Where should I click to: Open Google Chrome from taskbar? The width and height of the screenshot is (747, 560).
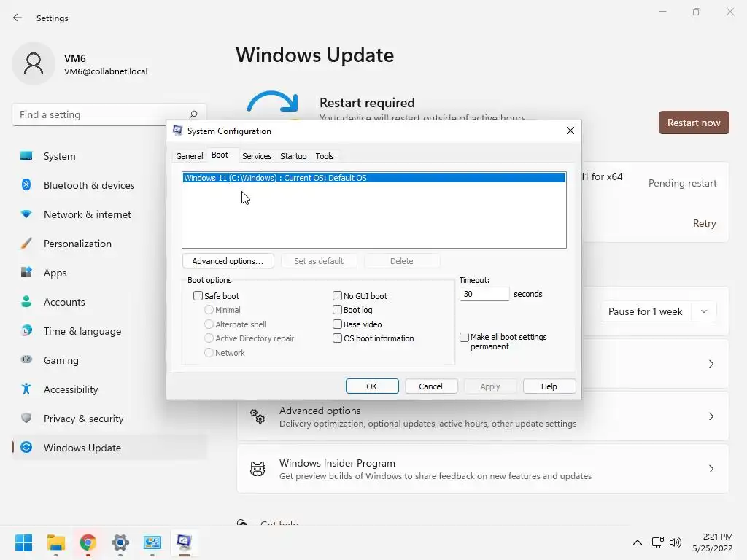[88, 542]
